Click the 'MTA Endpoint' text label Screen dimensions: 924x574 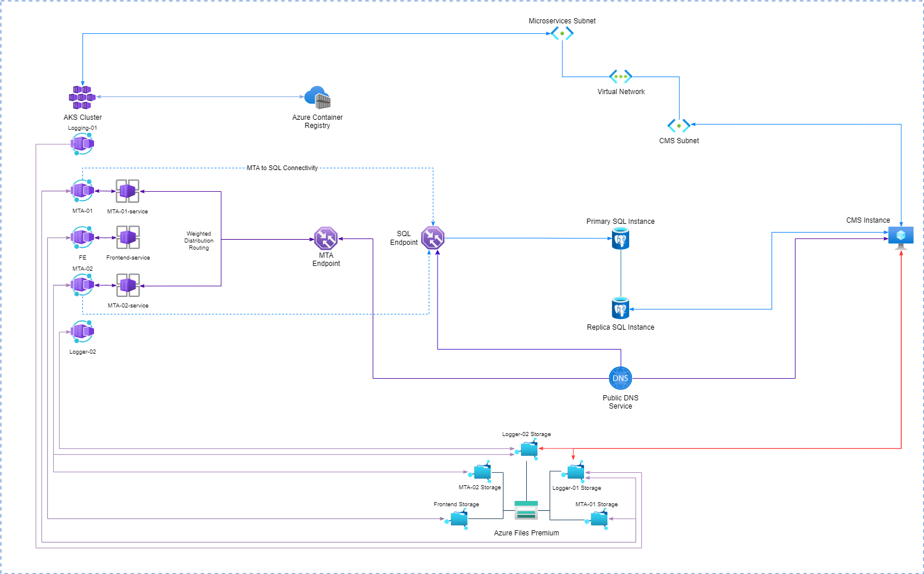tap(326, 260)
